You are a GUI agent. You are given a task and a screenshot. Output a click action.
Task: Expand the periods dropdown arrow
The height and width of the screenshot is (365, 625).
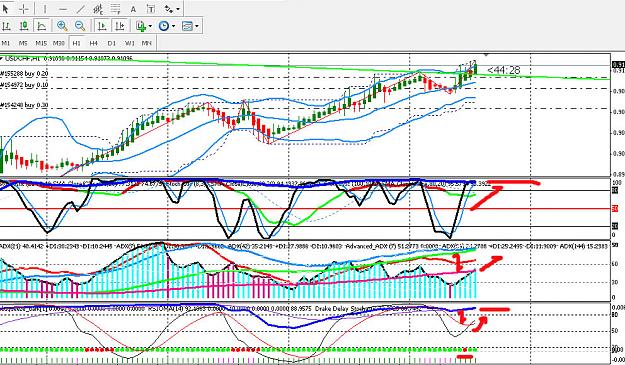pos(173,26)
